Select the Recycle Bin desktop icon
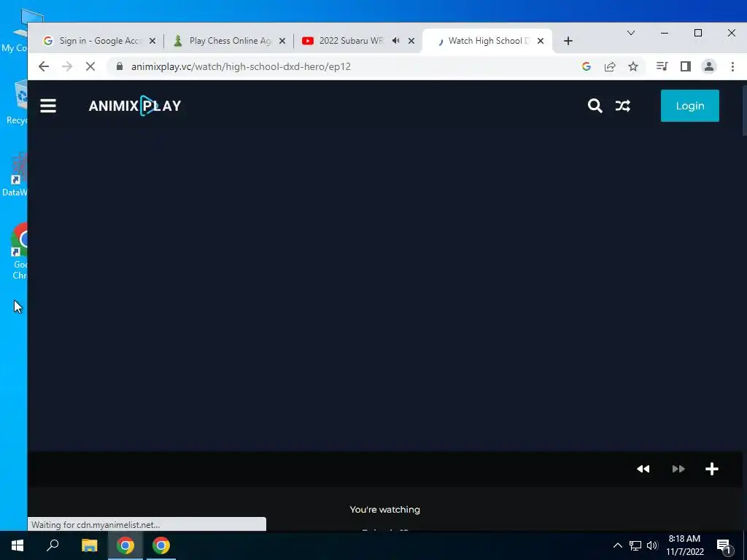747x560 pixels. (x=18, y=103)
